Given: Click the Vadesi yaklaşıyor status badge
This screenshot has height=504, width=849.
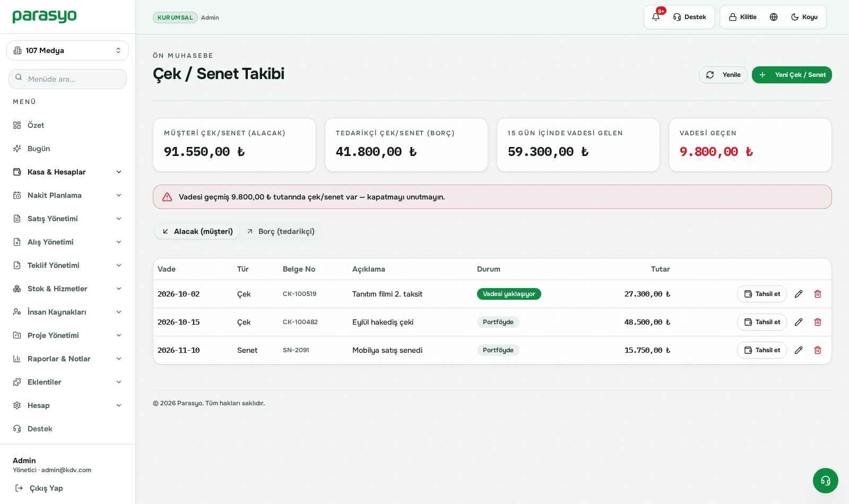Looking at the screenshot, I should point(509,294).
